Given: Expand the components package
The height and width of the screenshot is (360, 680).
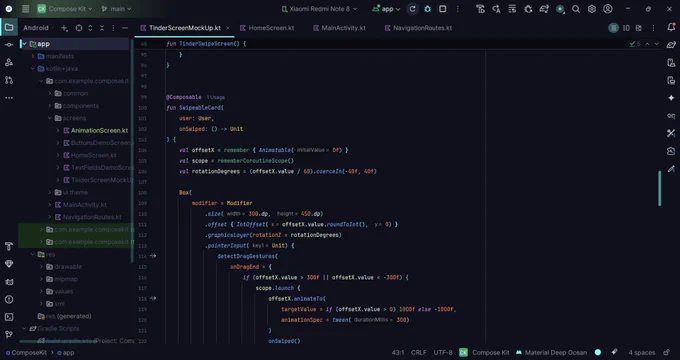Looking at the screenshot, I should click(49, 106).
